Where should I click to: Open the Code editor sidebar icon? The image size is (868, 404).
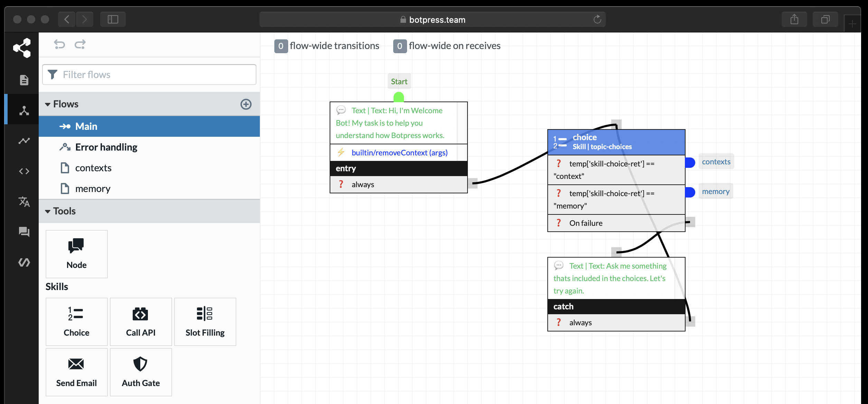point(24,171)
